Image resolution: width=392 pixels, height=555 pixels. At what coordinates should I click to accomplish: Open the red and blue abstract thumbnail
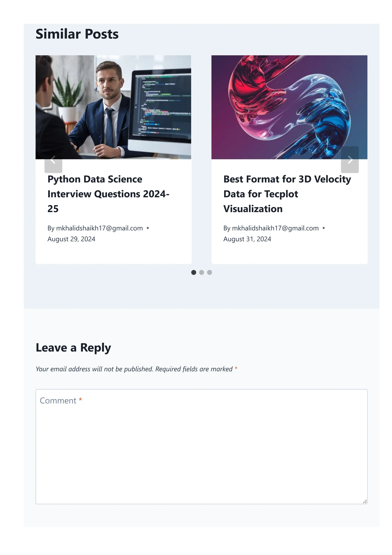tap(289, 107)
